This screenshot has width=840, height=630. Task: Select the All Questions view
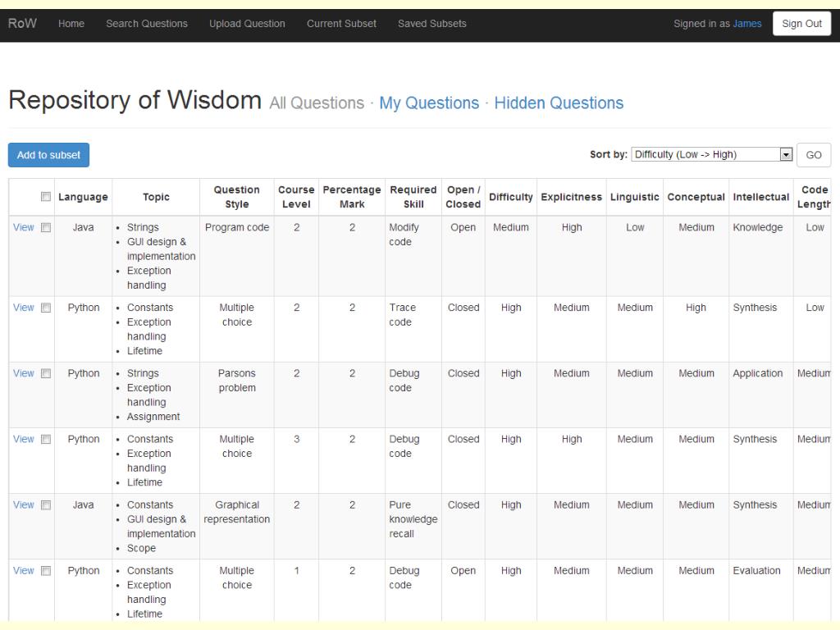tap(317, 103)
